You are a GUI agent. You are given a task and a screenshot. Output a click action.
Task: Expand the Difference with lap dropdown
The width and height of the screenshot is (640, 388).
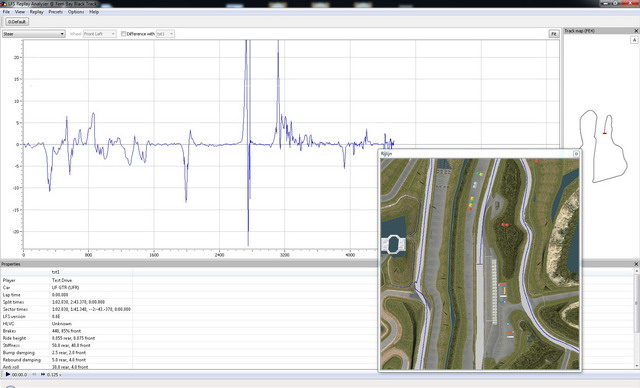click(x=165, y=34)
